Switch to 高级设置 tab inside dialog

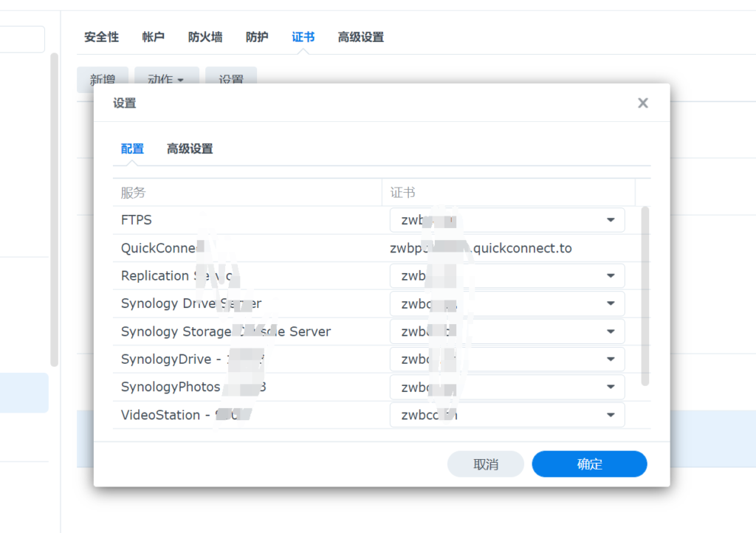[190, 149]
